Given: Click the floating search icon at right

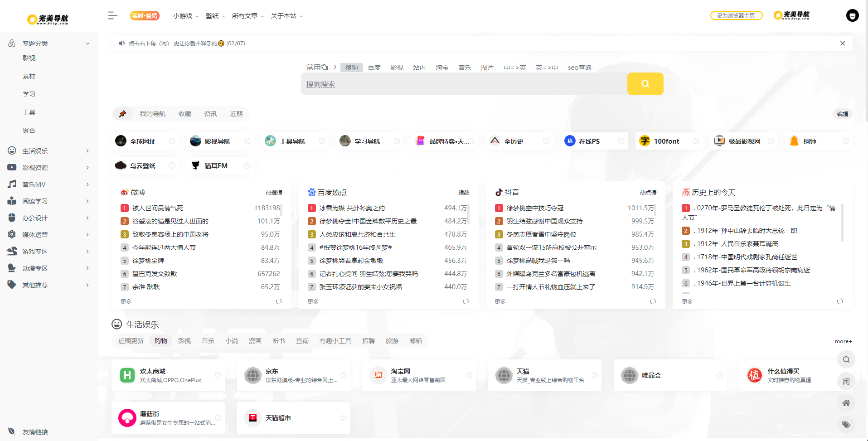Looking at the screenshot, I should pos(846,360).
